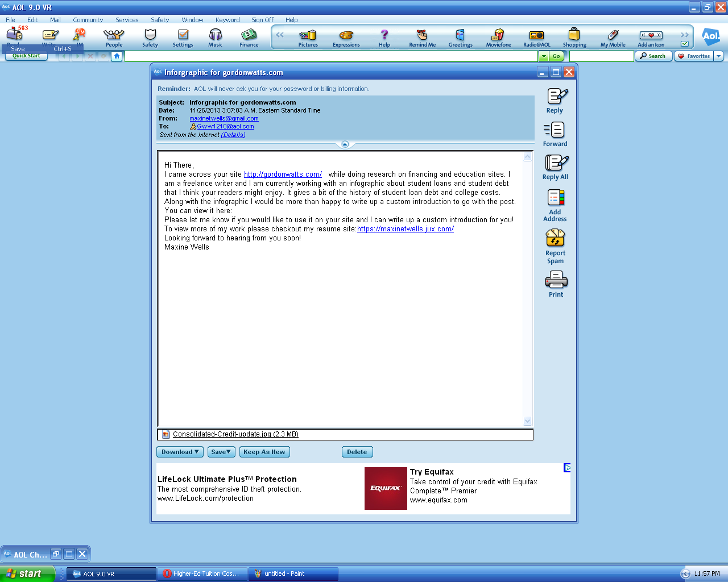Click the Reply All icon
The image size is (728, 582).
[x=555, y=167]
